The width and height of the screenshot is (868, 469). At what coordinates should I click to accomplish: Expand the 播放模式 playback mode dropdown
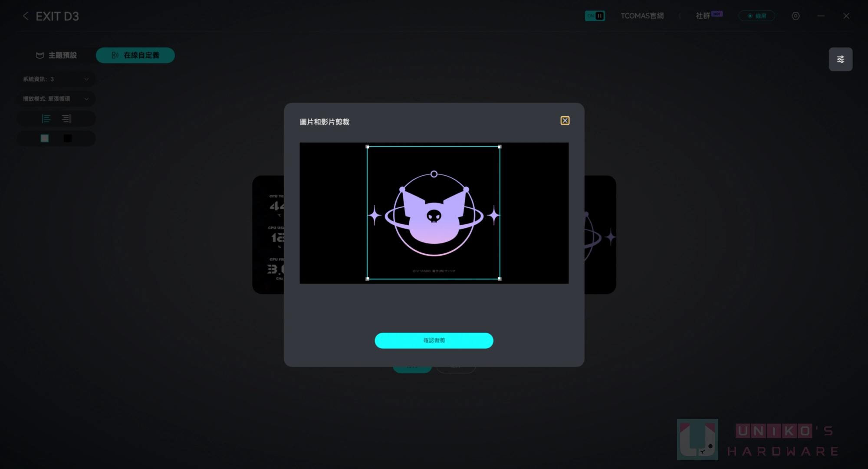coord(56,99)
